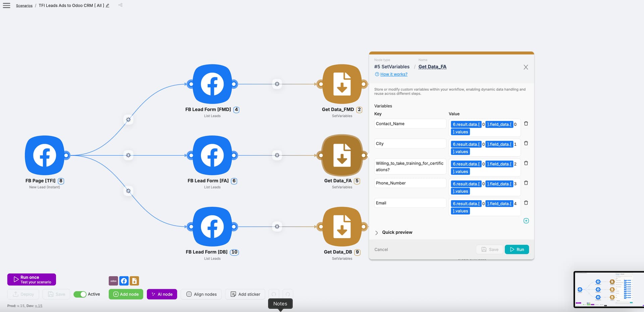Click the Email key field
The height and width of the screenshot is (312, 644).
point(410,203)
